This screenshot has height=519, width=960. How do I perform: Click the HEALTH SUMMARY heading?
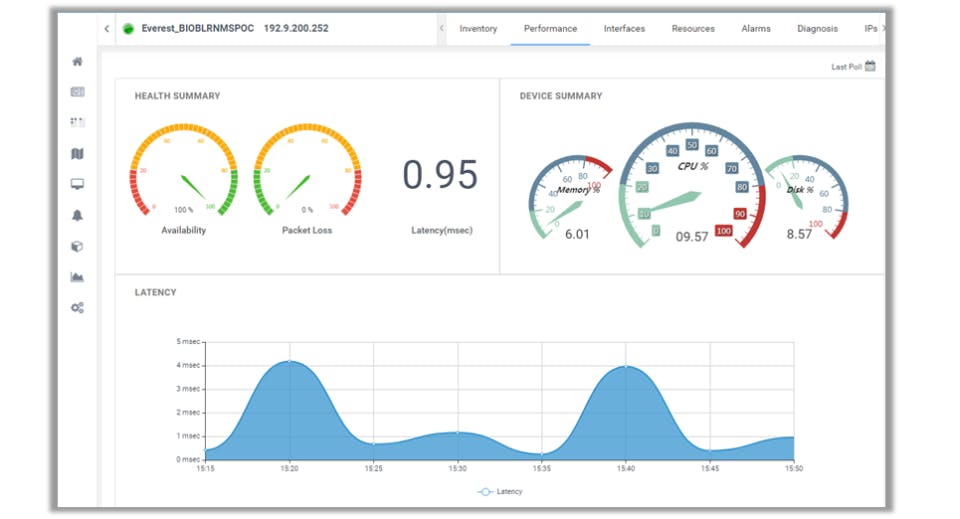[178, 96]
